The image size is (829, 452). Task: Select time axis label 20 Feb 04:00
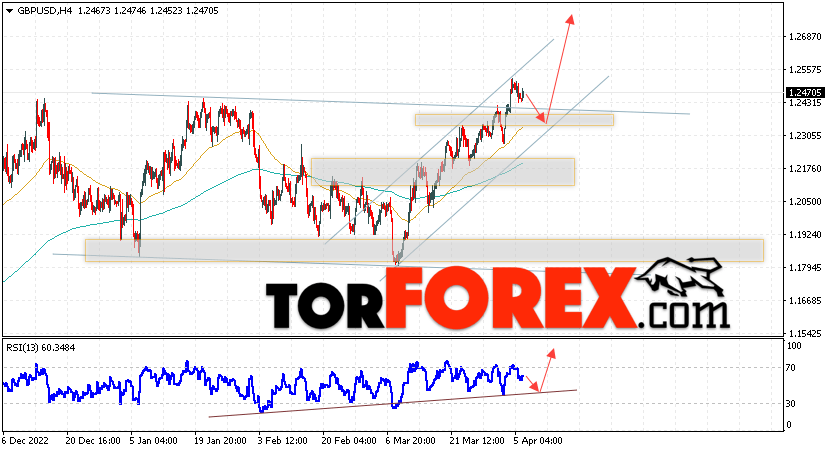pos(349,440)
